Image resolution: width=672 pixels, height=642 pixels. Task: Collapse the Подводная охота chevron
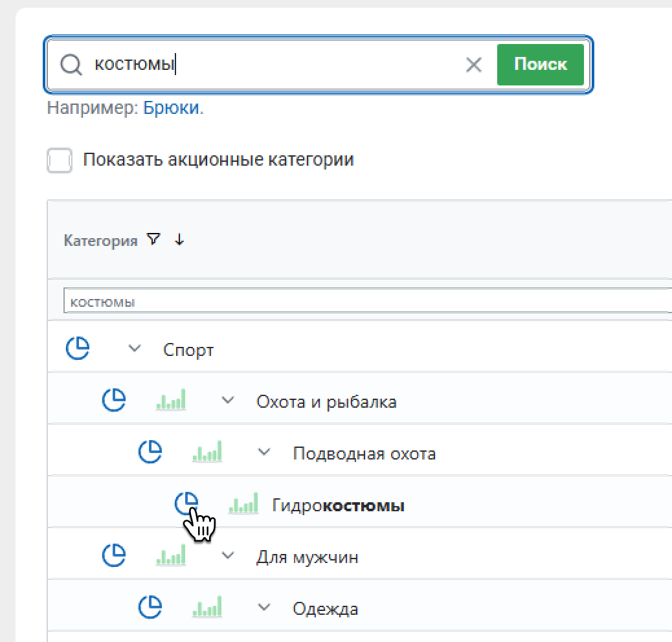tap(264, 452)
